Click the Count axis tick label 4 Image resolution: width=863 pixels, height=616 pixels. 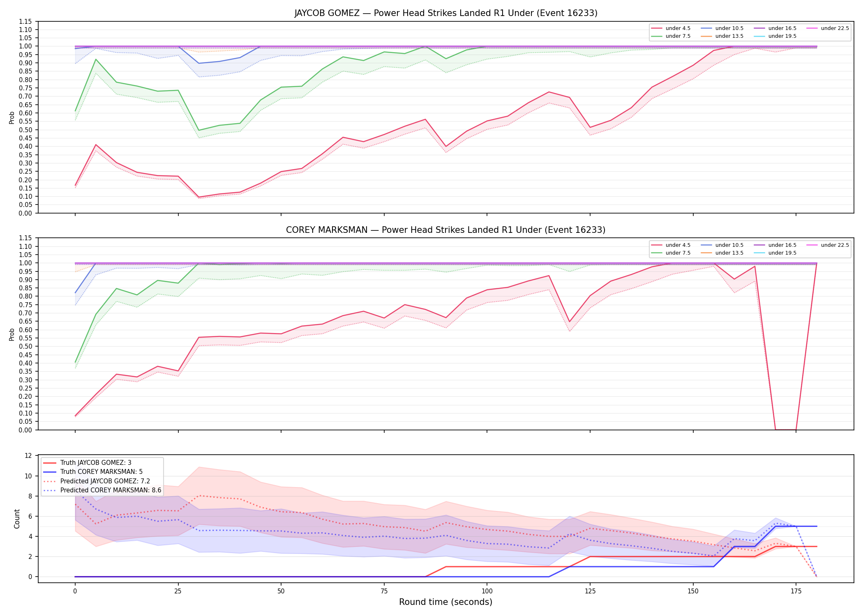[x=30, y=537]
